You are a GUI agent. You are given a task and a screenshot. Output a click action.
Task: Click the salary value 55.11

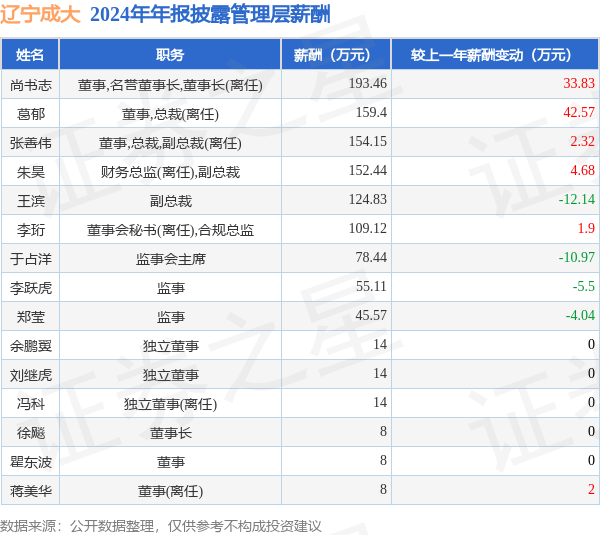click(x=371, y=286)
